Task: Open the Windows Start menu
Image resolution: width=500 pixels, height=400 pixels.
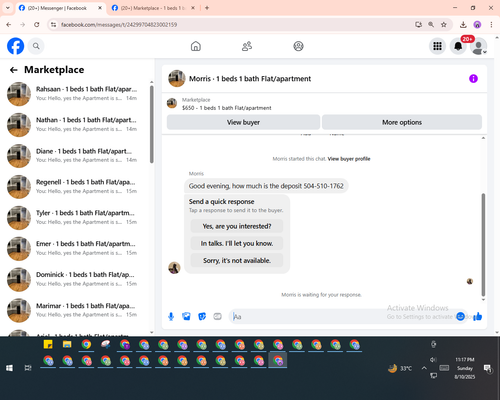Action: [9, 368]
